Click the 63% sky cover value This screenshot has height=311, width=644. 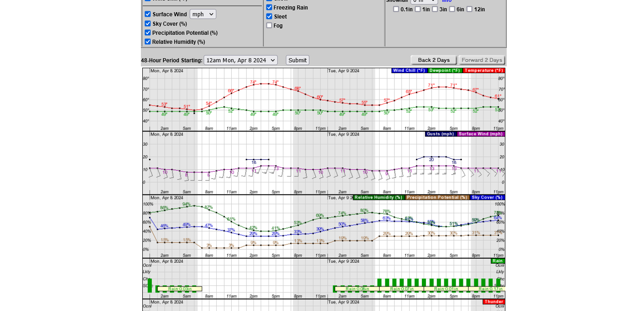tap(387, 218)
